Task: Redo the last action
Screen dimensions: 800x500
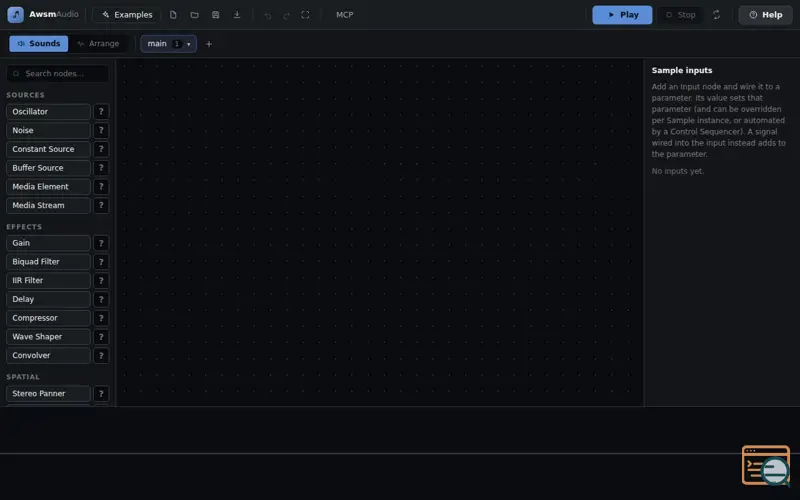Action: 286,15
